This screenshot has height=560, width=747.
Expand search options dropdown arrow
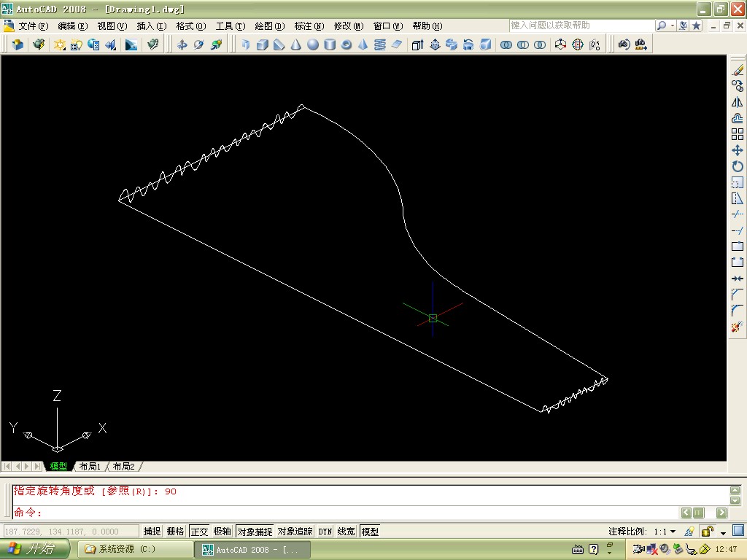(673, 26)
